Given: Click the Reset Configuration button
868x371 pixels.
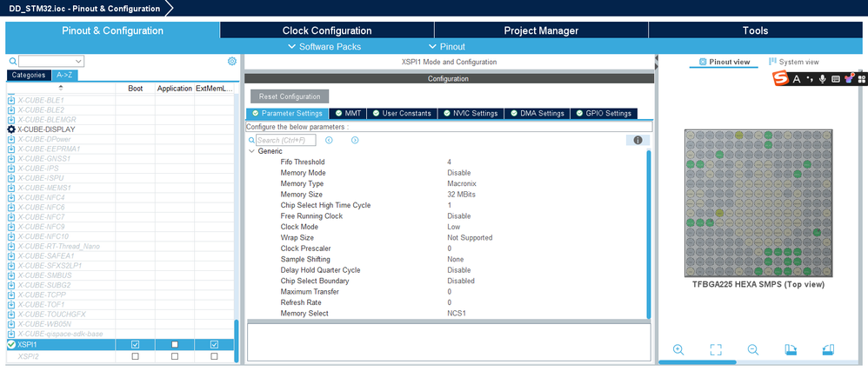Looking at the screenshot, I should [x=290, y=96].
